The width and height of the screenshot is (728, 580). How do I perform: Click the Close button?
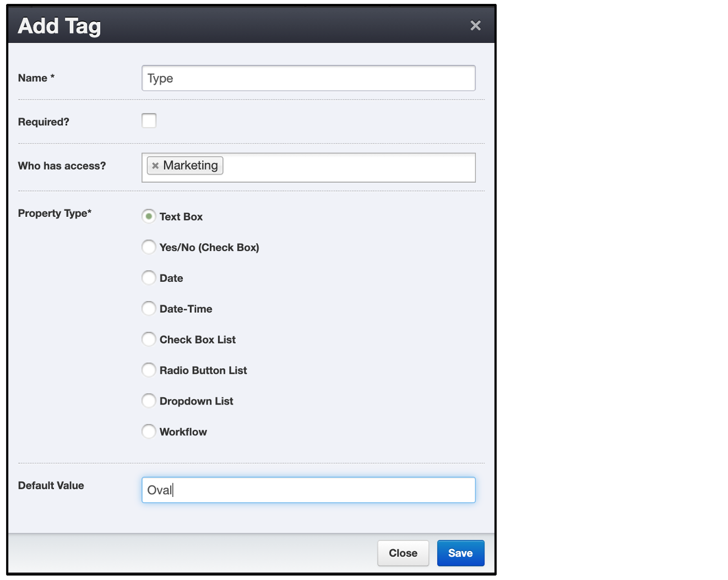pyautogui.click(x=403, y=553)
